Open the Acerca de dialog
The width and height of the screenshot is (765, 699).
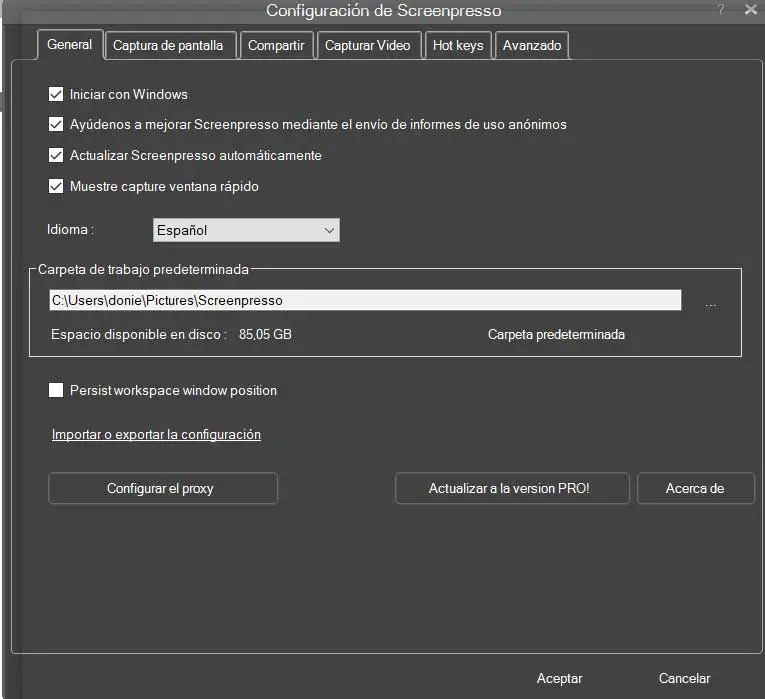[696, 488]
